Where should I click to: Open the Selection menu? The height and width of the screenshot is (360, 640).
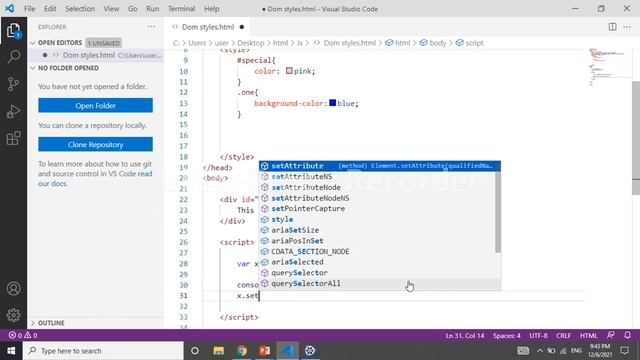(80, 9)
